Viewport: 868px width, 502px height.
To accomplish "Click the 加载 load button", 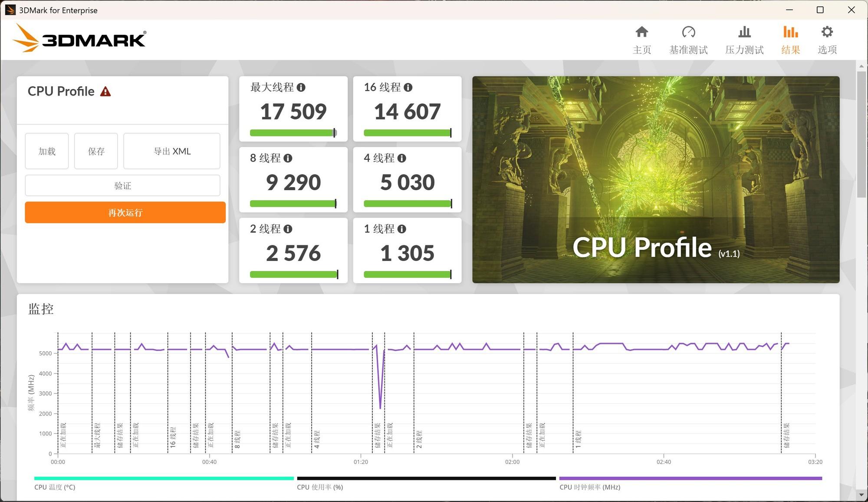I will click(47, 151).
